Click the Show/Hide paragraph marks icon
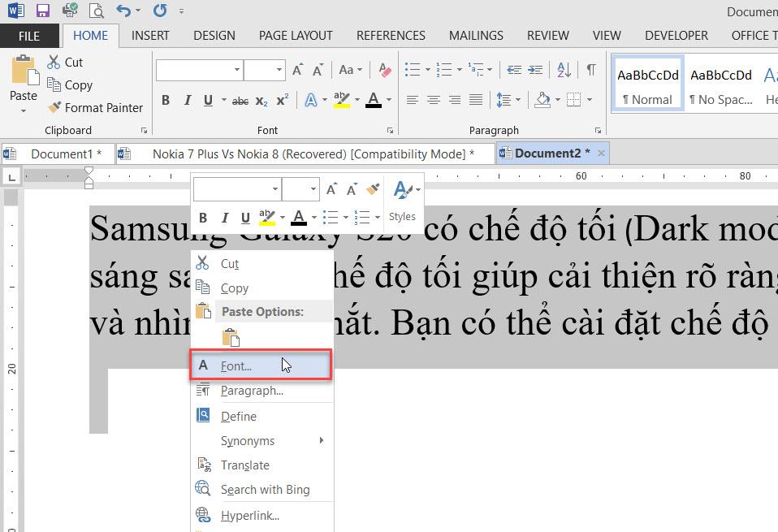The width and height of the screenshot is (778, 532). click(x=590, y=70)
